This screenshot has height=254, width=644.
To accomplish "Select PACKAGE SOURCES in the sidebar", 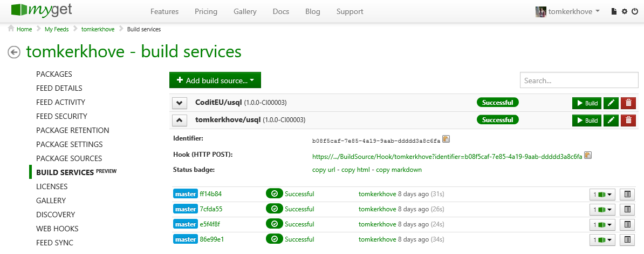I will click(x=69, y=158).
